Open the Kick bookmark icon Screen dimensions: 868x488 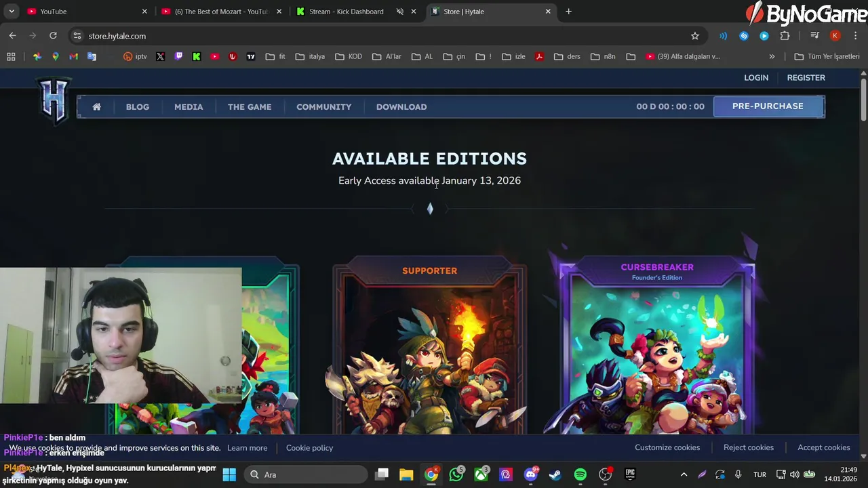tap(197, 56)
